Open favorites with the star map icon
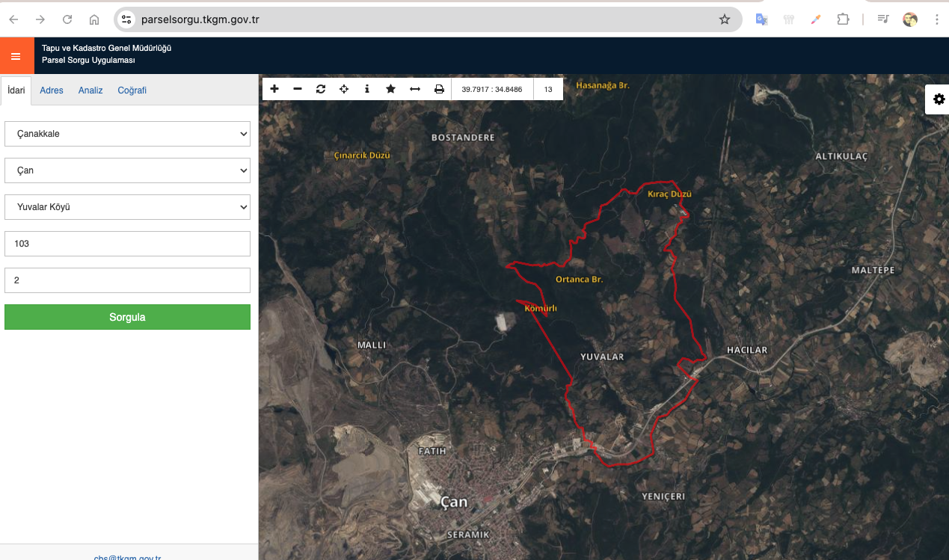This screenshot has width=949, height=560. tap(390, 89)
